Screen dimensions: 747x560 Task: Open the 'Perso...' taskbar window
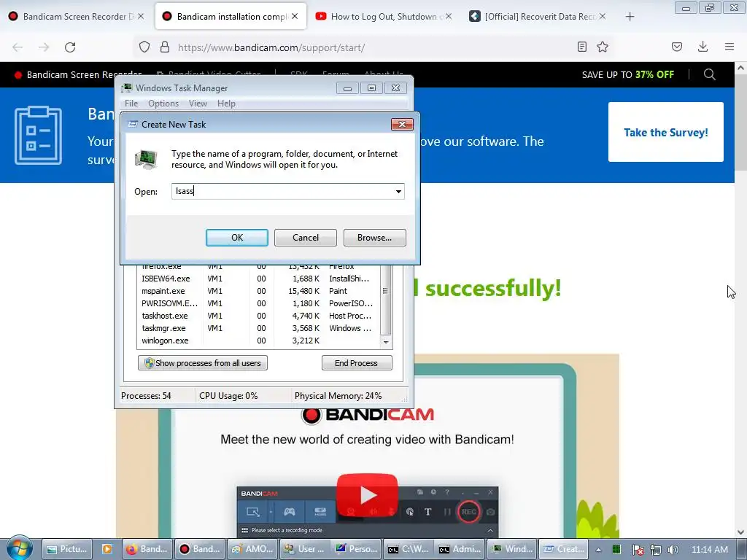click(x=356, y=549)
